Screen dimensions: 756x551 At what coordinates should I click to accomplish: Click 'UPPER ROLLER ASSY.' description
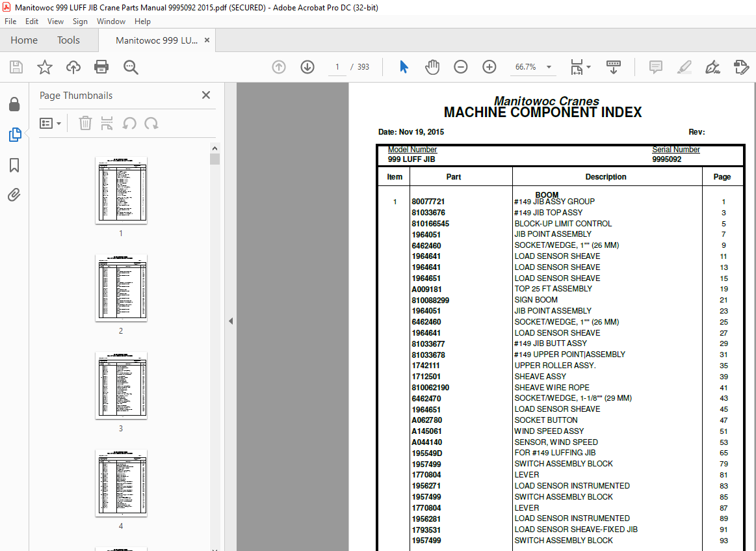click(x=555, y=365)
